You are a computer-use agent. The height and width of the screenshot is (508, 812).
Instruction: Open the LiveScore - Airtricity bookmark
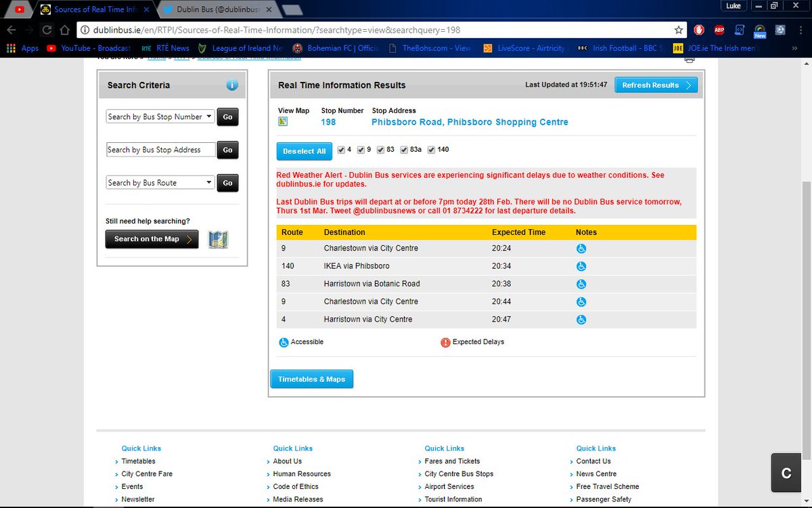pos(526,48)
